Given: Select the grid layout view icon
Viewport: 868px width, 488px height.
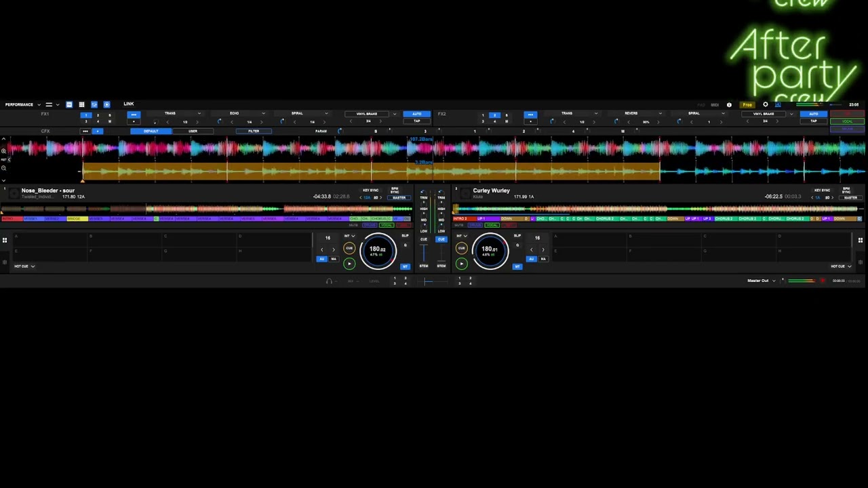Looking at the screenshot, I should (81, 104).
